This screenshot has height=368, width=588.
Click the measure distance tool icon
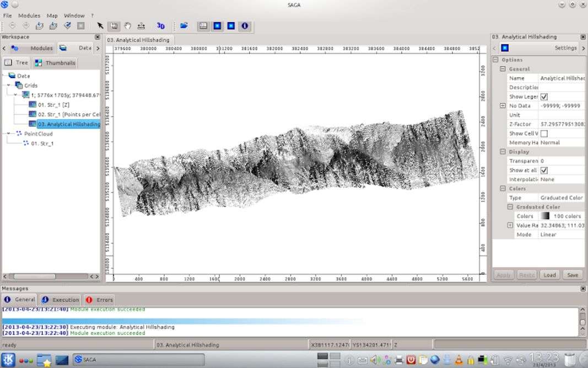click(x=141, y=26)
